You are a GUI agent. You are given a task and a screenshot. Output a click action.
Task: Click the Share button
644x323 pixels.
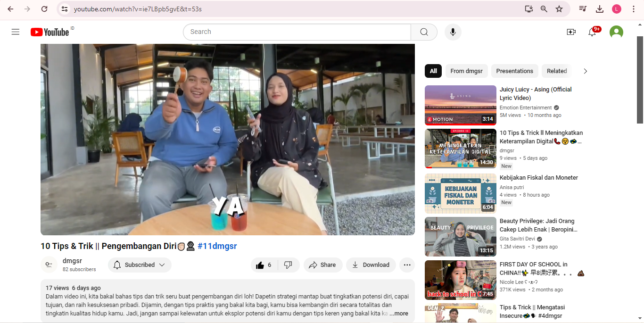pyautogui.click(x=322, y=265)
